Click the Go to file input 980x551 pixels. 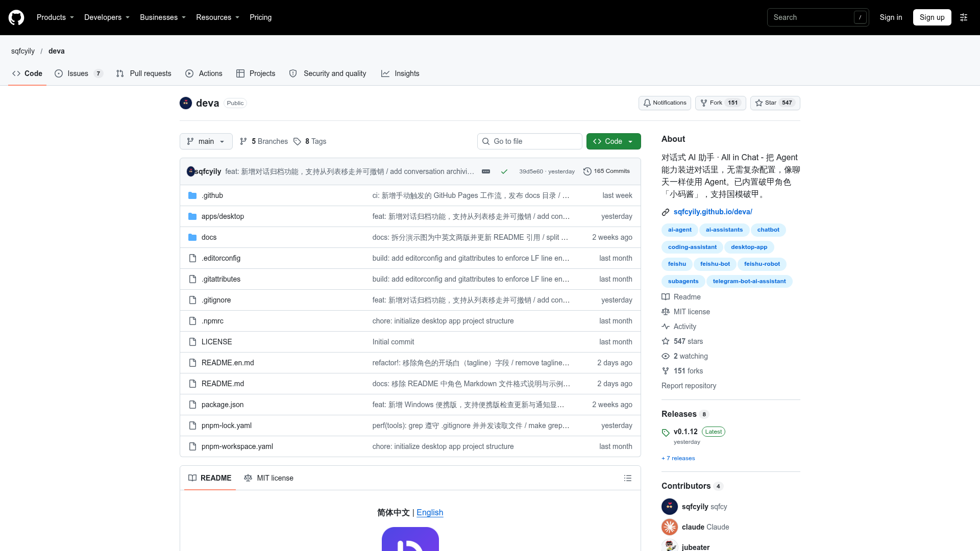(530, 141)
